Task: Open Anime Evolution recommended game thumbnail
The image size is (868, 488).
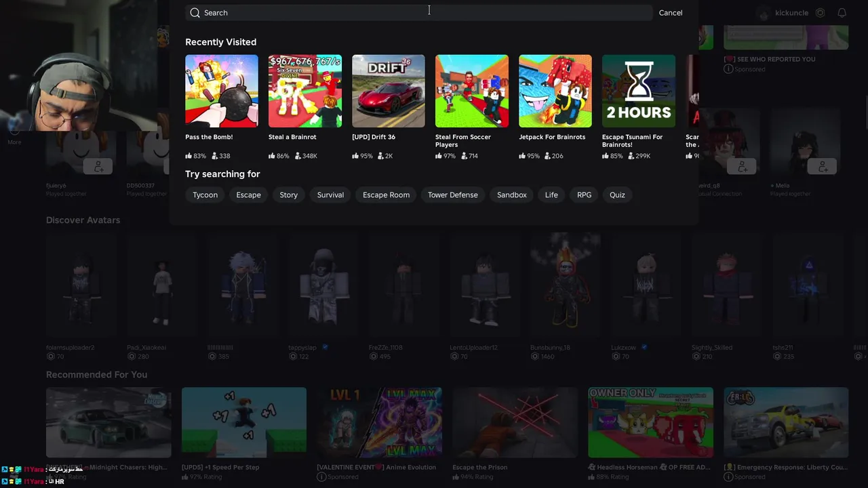Action: click(x=380, y=423)
